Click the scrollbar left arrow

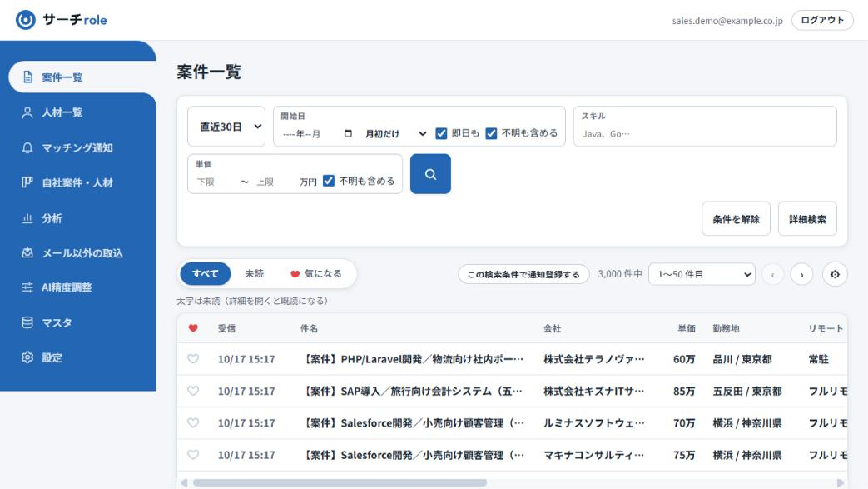pyautogui.click(x=184, y=483)
